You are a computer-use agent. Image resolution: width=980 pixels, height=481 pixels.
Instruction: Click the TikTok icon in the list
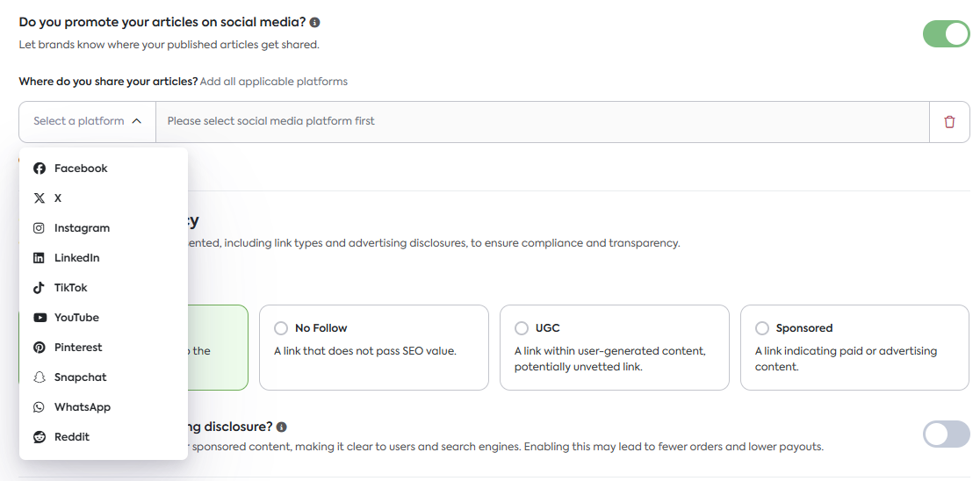40,288
